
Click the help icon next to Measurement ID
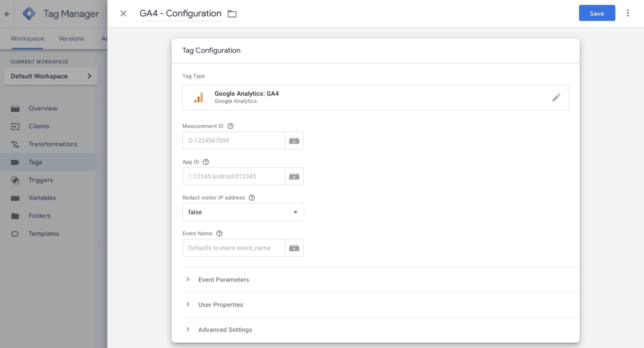coord(231,126)
